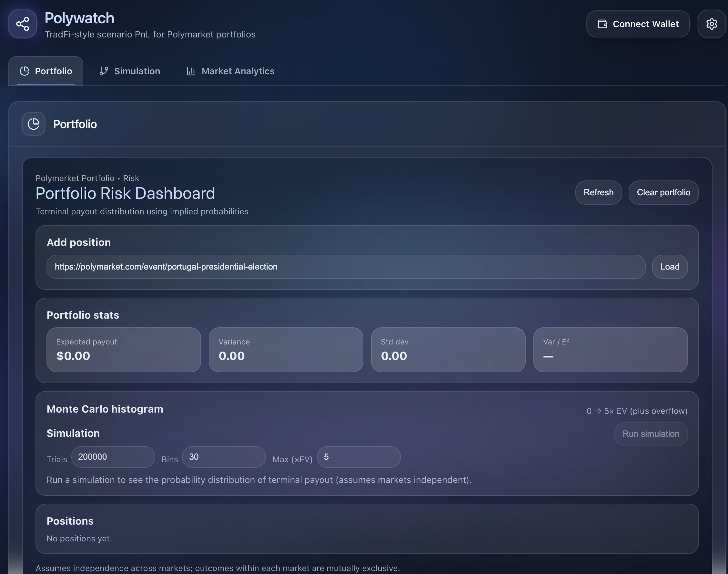The image size is (728, 574).
Task: Open the Market Analytics tab
Action: coord(230,71)
